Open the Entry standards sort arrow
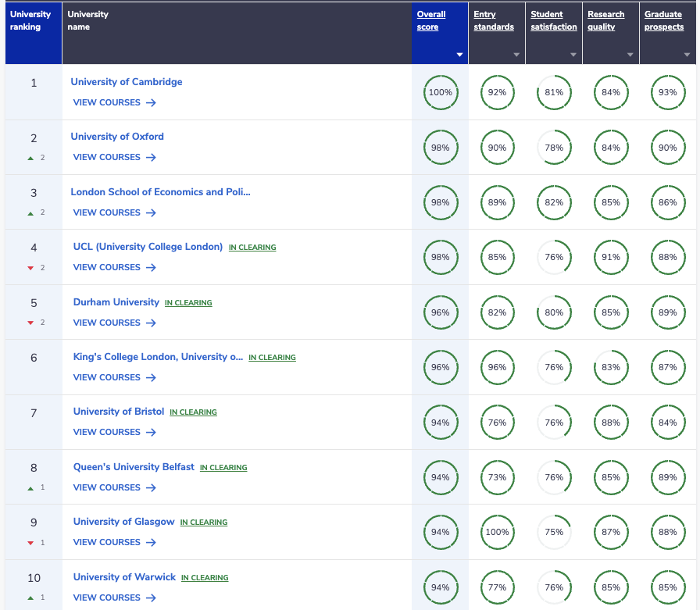Image resolution: width=700 pixels, height=610 pixels. [516, 55]
